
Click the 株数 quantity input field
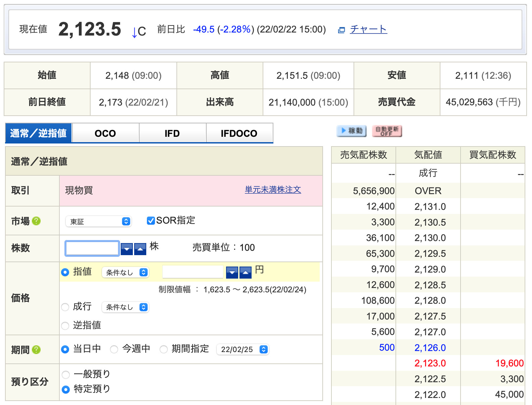92,248
